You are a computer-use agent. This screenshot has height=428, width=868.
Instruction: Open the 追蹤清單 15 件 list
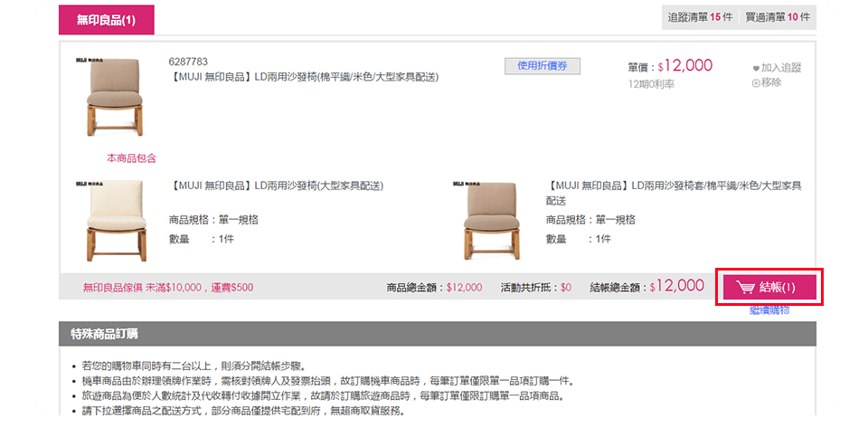pyautogui.click(x=700, y=17)
